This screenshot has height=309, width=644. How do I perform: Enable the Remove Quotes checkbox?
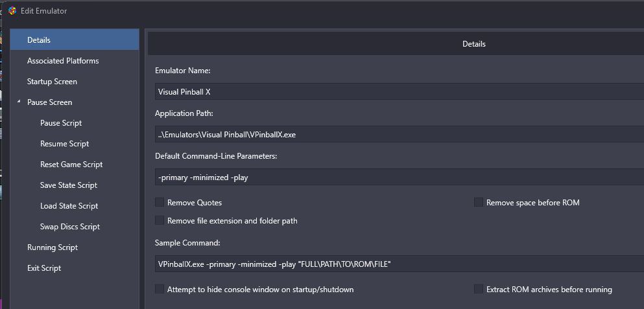[160, 202]
